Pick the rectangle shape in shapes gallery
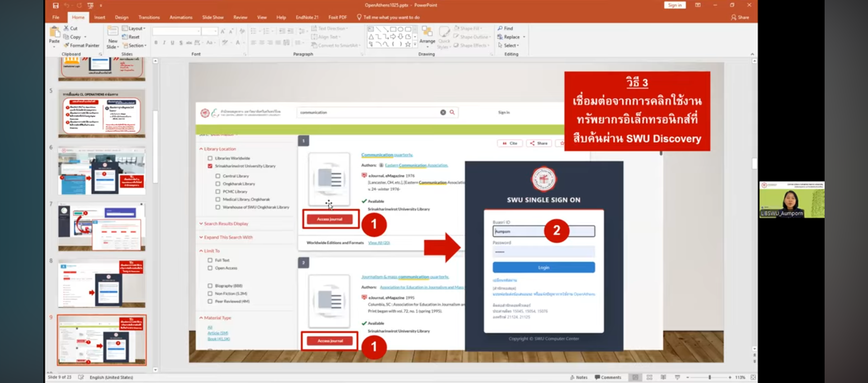 coord(393,29)
